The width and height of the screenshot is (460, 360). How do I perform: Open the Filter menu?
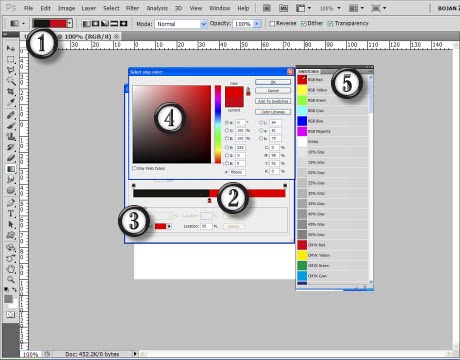(132, 8)
